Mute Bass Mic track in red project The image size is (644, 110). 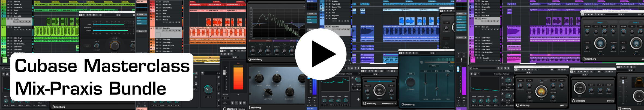157,28
